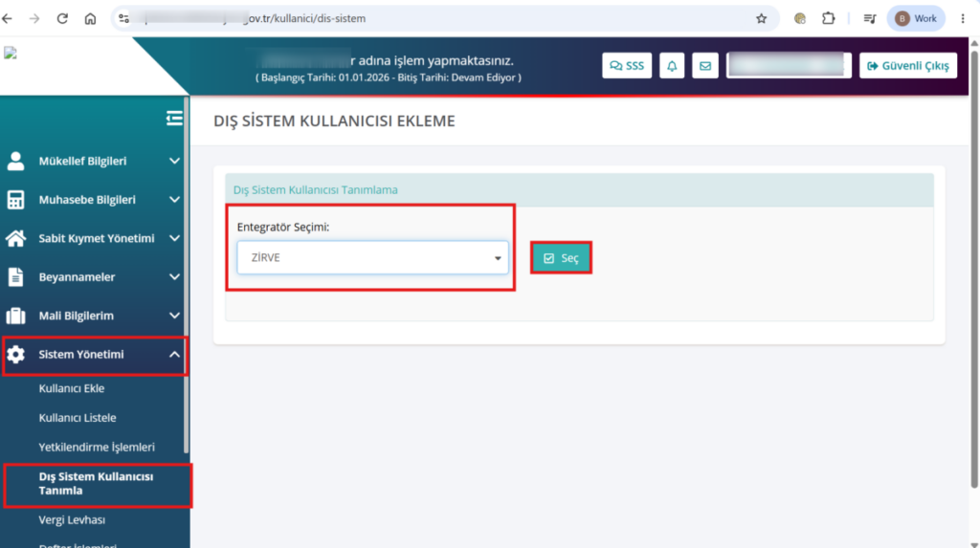Open browser extensions puzzle icon
The height and width of the screenshot is (548, 980).
828,19
